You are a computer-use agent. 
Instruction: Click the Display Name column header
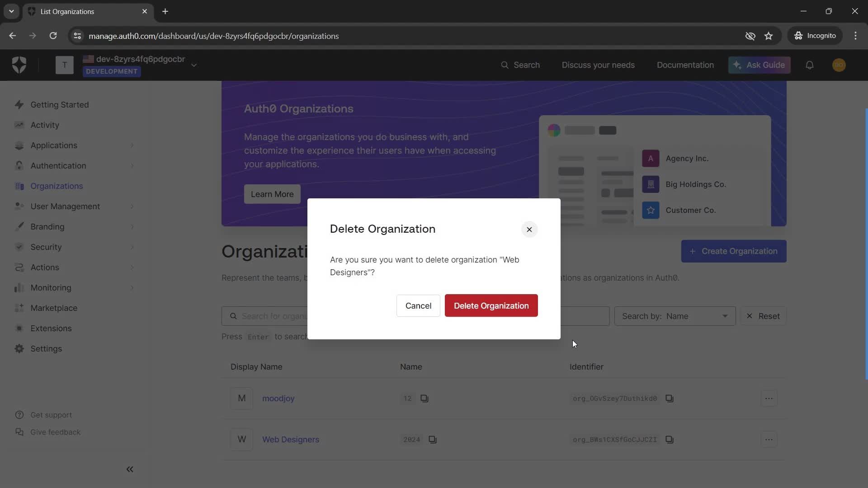[x=256, y=367]
